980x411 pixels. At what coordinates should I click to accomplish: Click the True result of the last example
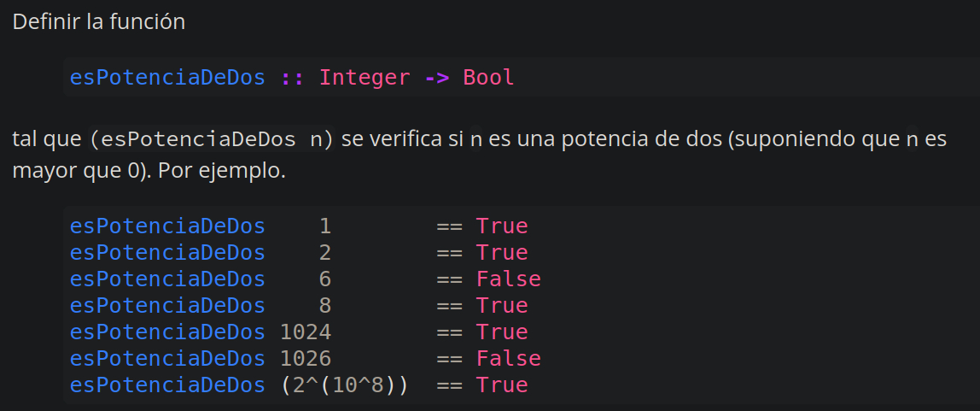point(502,385)
